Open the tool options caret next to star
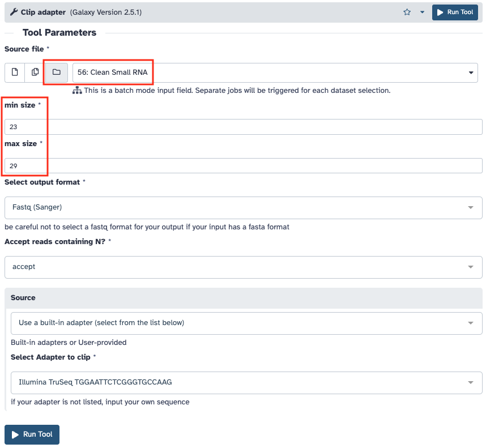The width and height of the screenshot is (486, 448). [422, 12]
